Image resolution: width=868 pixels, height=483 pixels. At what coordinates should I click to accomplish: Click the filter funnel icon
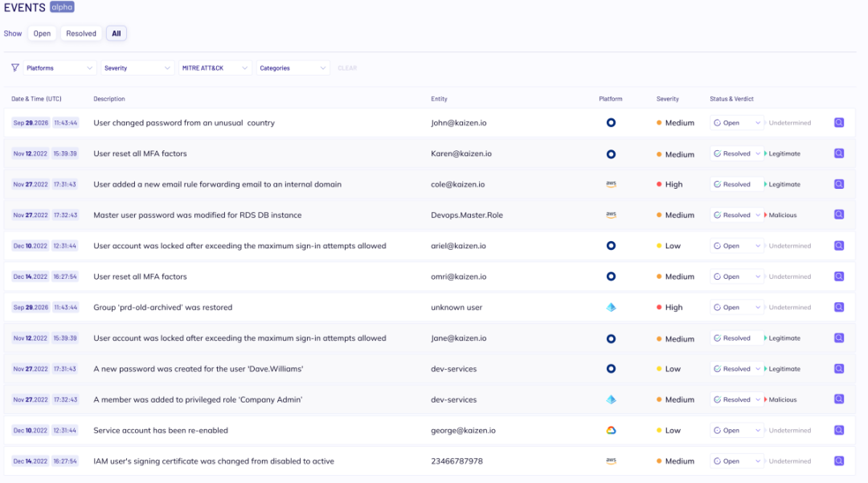click(x=14, y=68)
